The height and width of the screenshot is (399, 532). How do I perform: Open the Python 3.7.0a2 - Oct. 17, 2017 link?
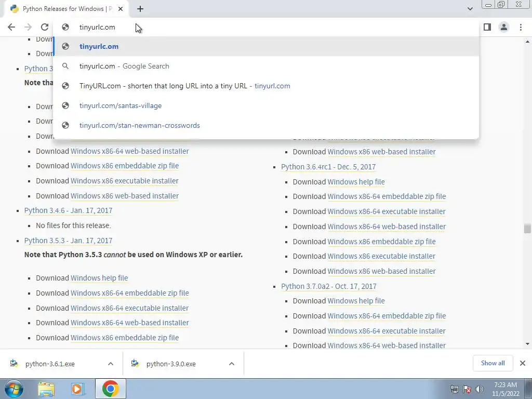329,286
